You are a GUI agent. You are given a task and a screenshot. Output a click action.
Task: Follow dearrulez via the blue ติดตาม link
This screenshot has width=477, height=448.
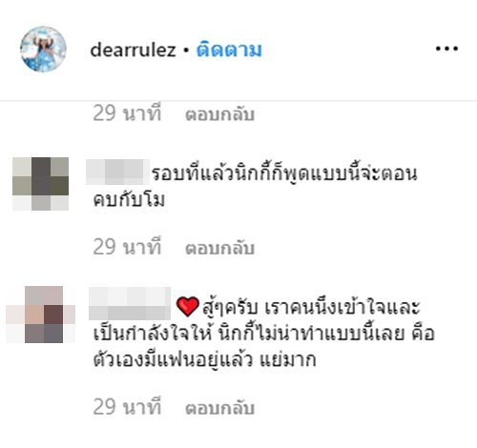[x=229, y=50]
